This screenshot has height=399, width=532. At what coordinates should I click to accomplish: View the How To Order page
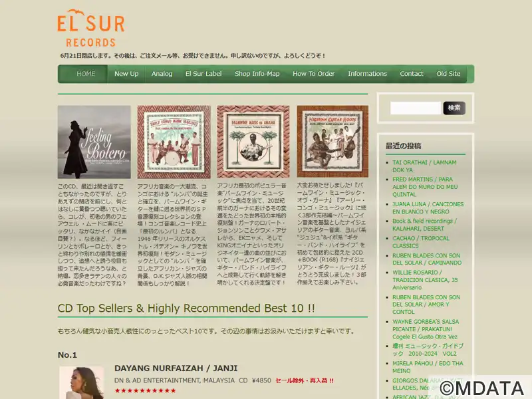pyautogui.click(x=313, y=74)
